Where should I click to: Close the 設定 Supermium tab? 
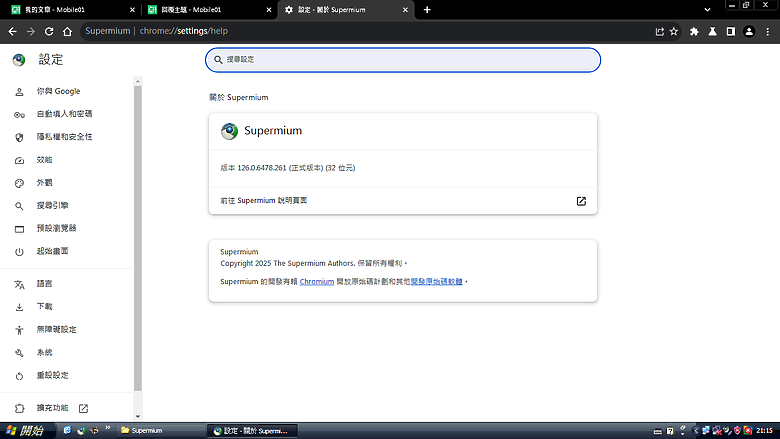(405, 9)
